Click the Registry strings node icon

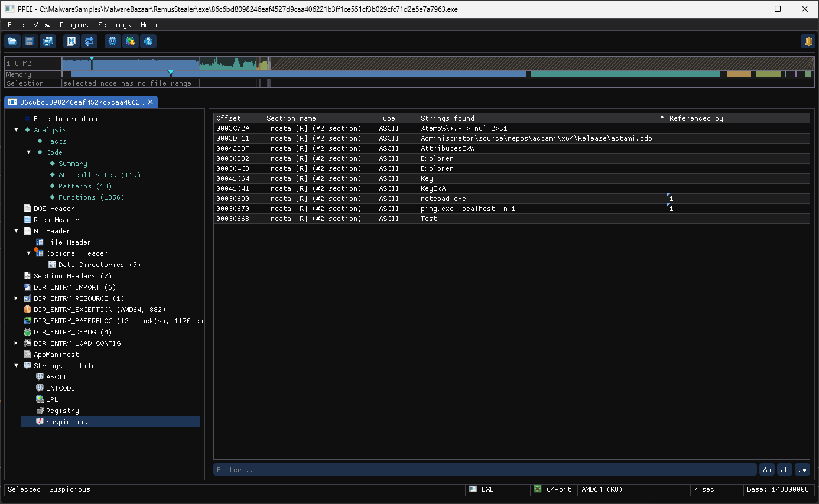[x=40, y=411]
